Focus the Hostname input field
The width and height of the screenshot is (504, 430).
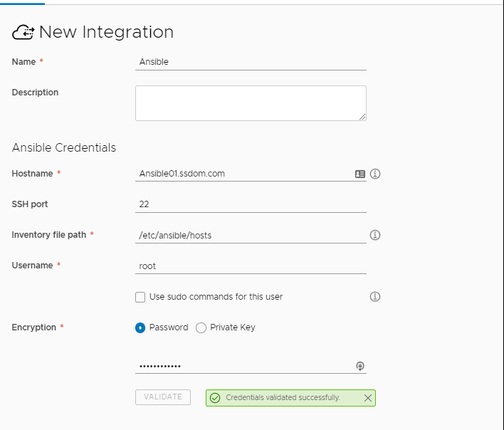tap(244, 174)
